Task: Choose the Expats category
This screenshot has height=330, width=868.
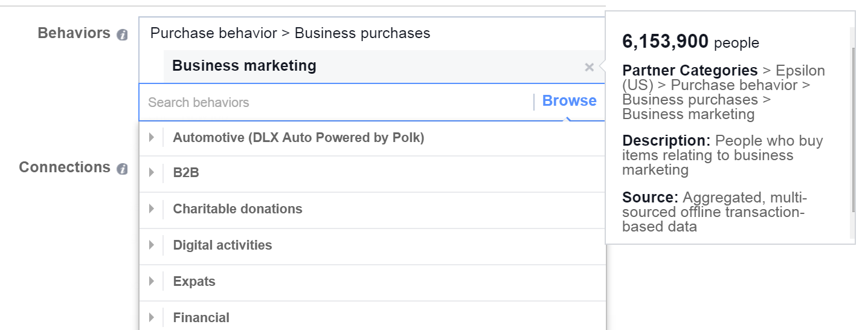Action: [x=194, y=282]
